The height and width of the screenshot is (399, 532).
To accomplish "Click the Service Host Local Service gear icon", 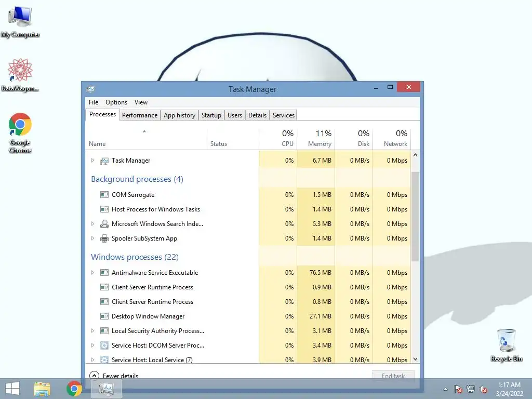I will 104,360.
